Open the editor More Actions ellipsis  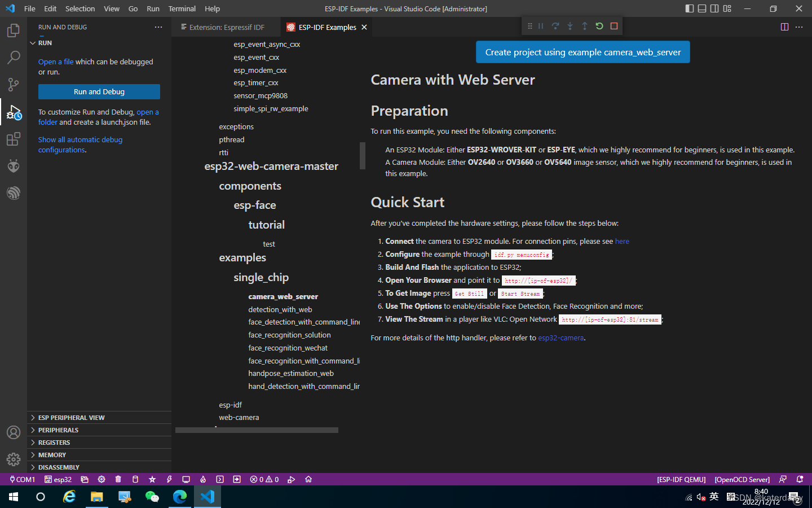click(x=799, y=27)
